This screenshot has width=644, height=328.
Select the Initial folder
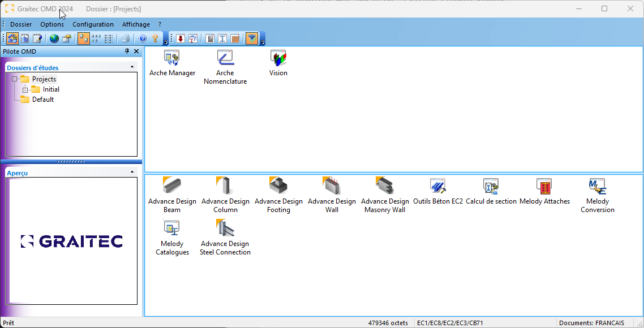point(51,89)
